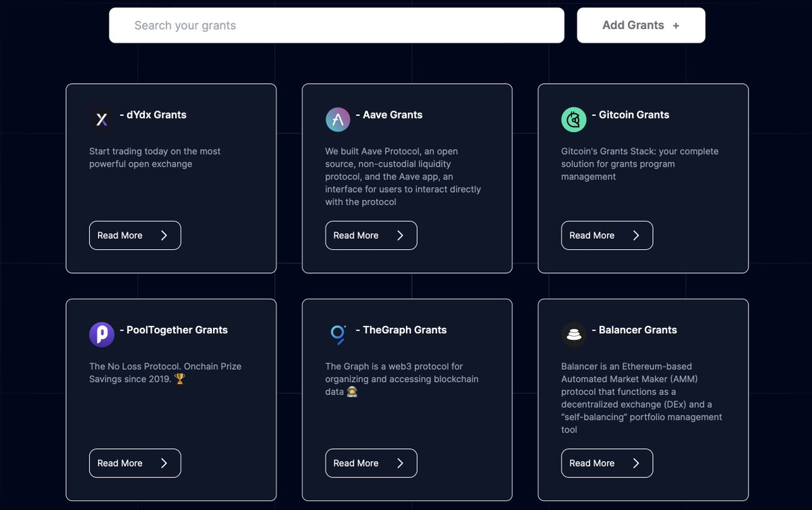Click the Add Grants button
Image resolution: width=812 pixels, height=510 pixels.
pos(641,26)
